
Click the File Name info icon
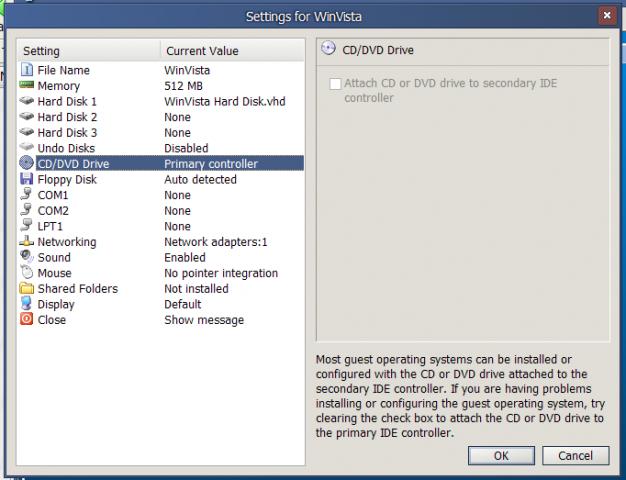27,69
